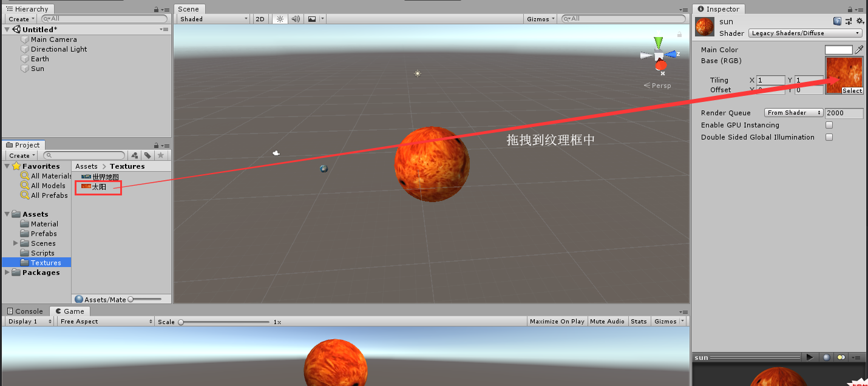The height and width of the screenshot is (386, 868).
Task: Click the lock icon on the Inspector panel
Action: point(852,8)
